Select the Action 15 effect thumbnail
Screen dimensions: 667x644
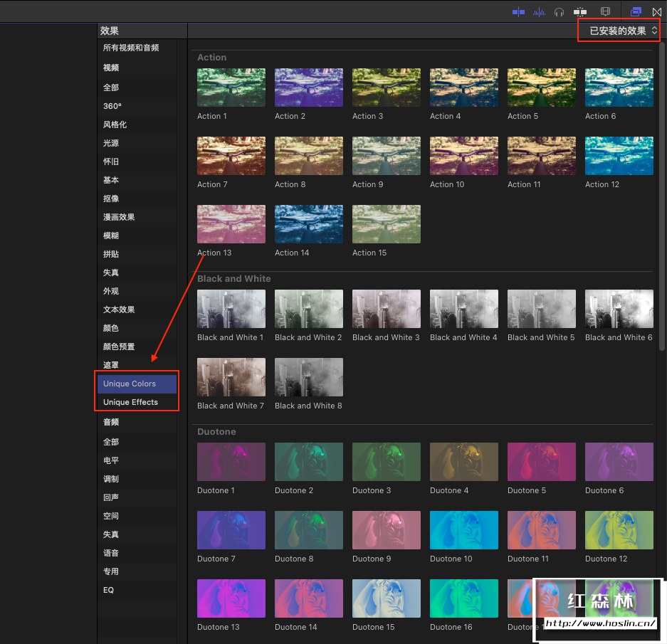(387, 224)
